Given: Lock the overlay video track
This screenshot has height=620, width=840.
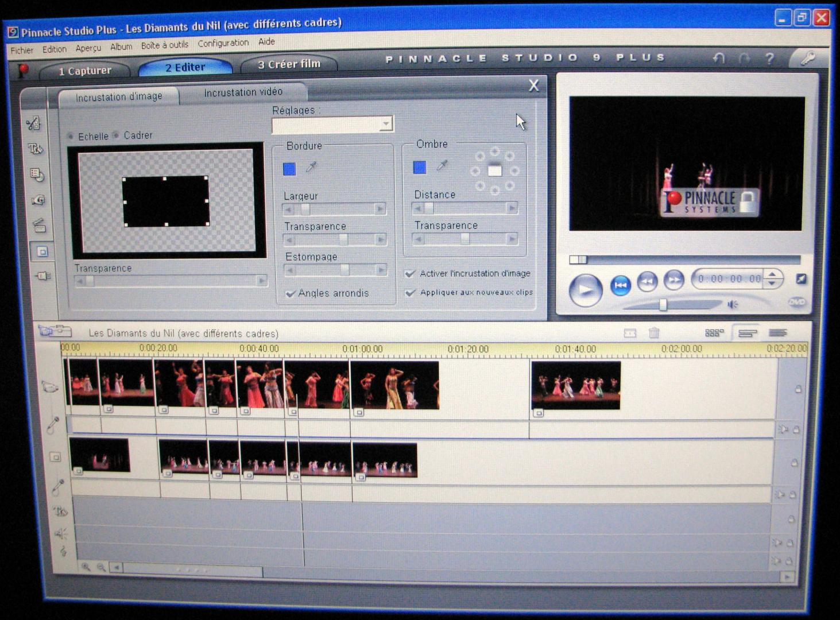Looking at the screenshot, I should [794, 463].
